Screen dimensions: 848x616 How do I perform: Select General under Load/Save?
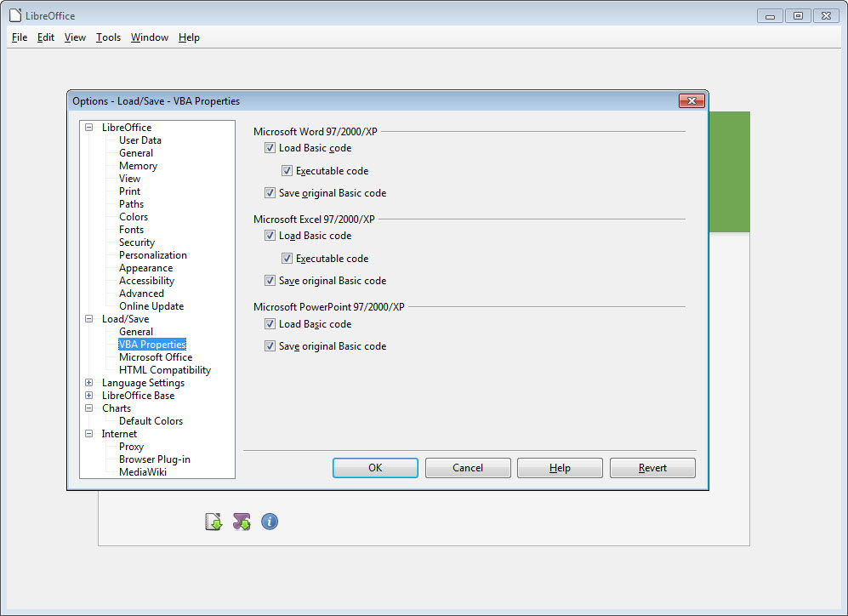tap(136, 332)
